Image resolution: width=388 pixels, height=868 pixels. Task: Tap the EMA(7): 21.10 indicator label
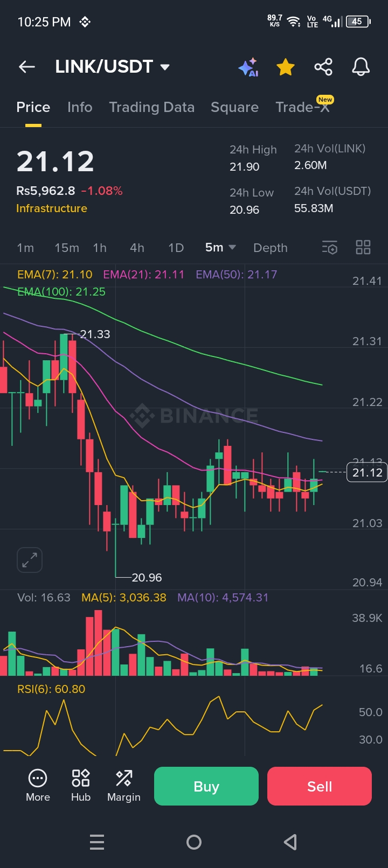pyautogui.click(x=55, y=275)
